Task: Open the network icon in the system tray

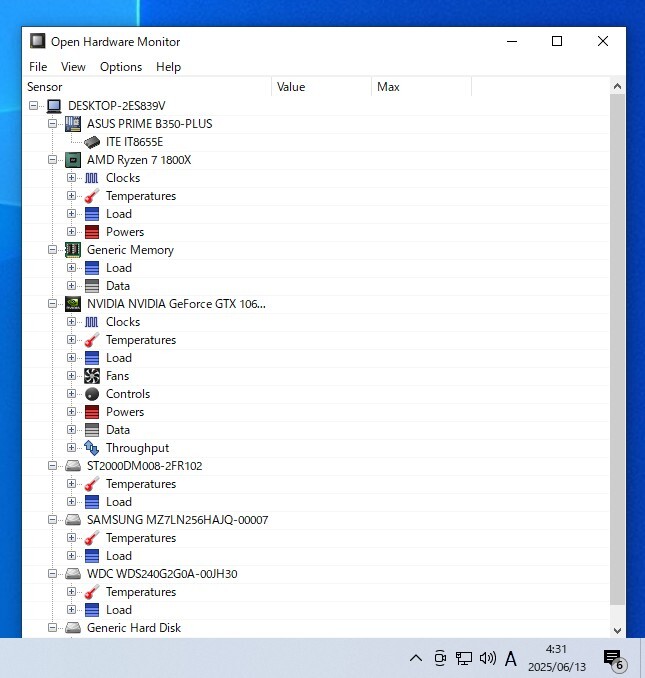Action: [x=463, y=658]
